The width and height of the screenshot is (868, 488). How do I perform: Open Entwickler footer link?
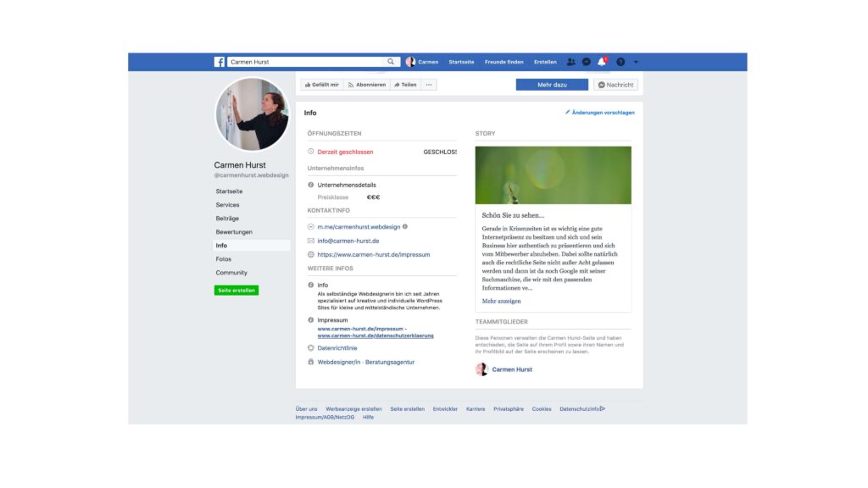pyautogui.click(x=445, y=409)
